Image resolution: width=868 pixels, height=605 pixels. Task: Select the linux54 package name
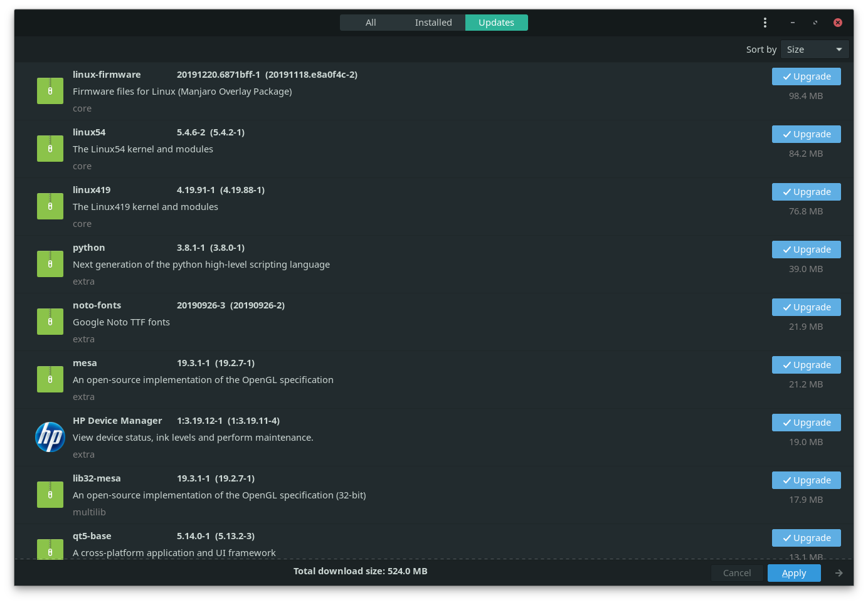tap(89, 132)
